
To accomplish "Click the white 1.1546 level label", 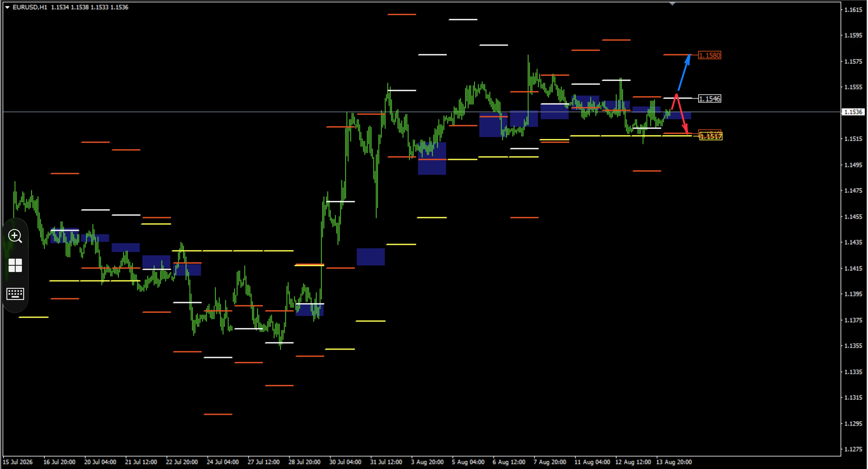I will [710, 99].
